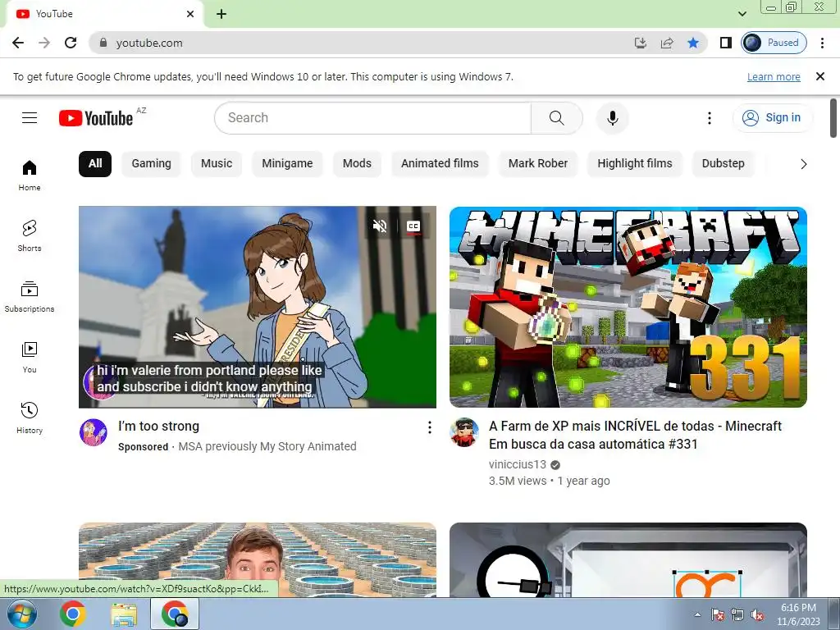The image size is (840, 630).
Task: Click the page vertical scrollbar
Action: 834,118
